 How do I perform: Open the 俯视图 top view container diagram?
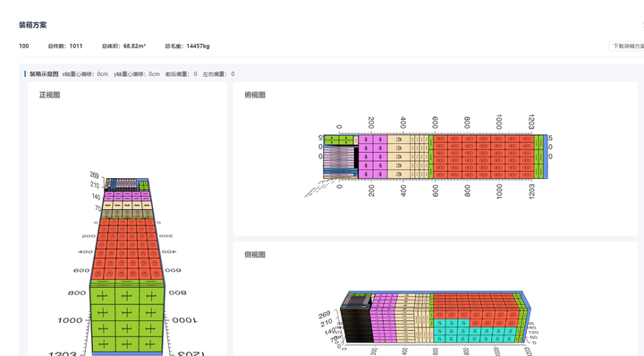pyautogui.click(x=429, y=157)
